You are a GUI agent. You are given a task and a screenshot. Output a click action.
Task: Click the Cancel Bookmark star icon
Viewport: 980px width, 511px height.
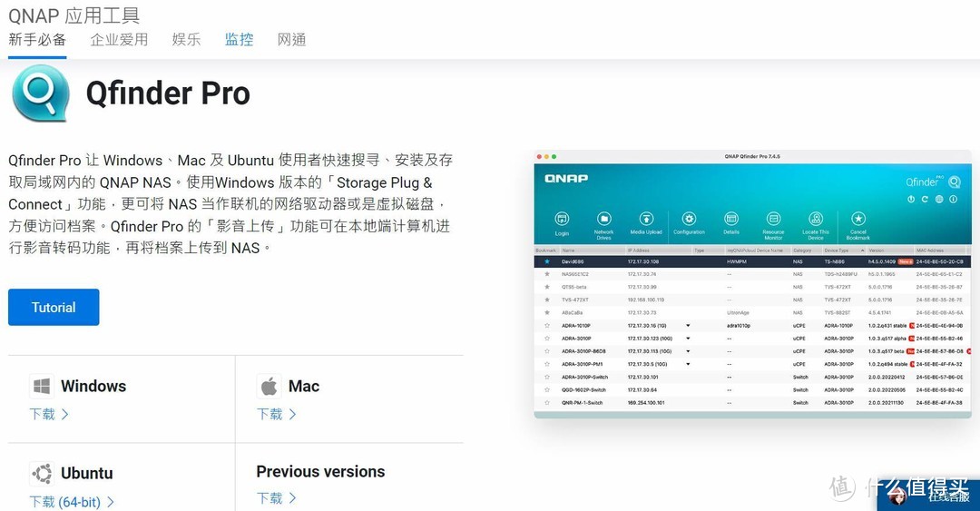click(x=858, y=219)
